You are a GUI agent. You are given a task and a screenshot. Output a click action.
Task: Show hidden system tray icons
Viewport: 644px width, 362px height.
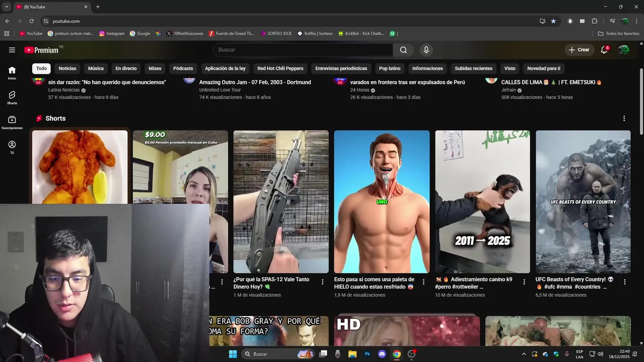(x=524, y=354)
